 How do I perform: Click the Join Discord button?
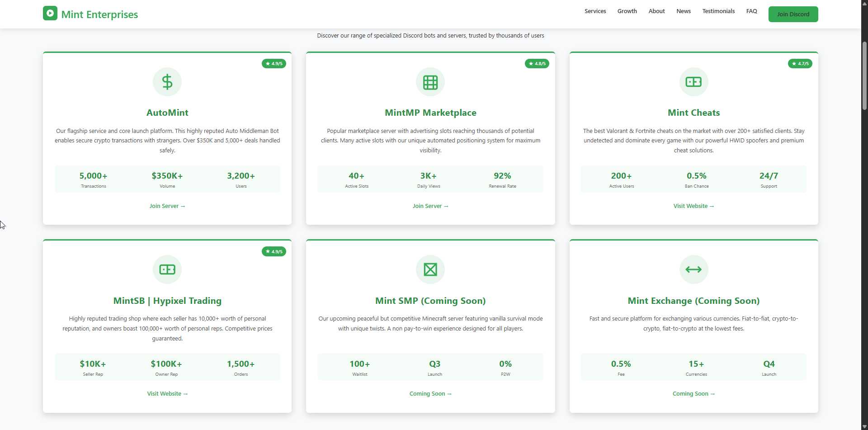pos(793,14)
